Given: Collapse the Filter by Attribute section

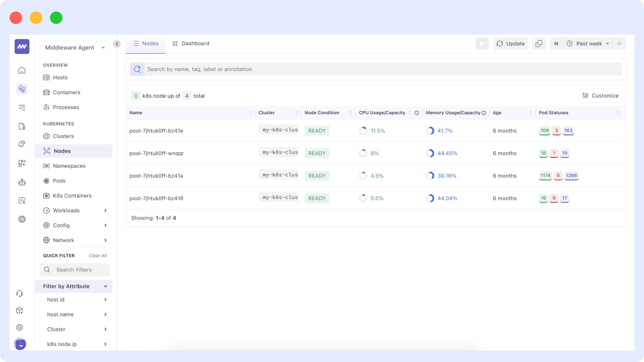Looking at the screenshot, I should point(106,286).
